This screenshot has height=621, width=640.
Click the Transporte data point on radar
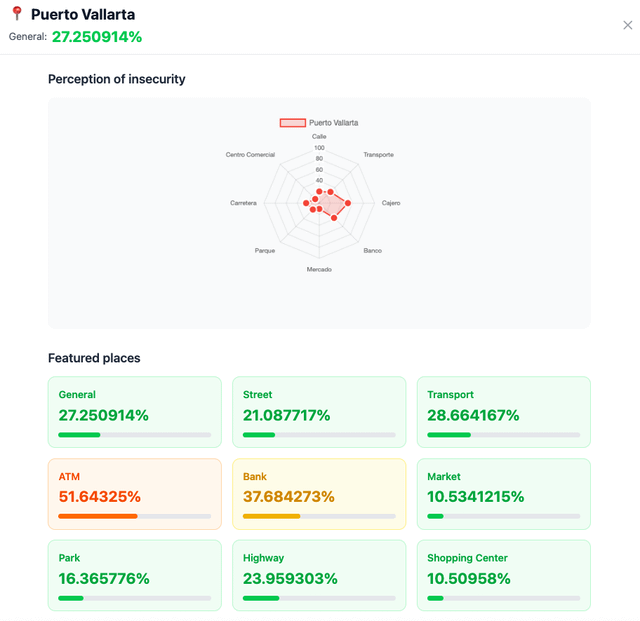(x=331, y=192)
